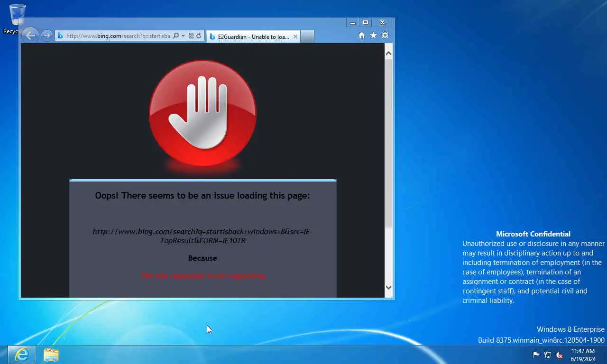Viewport: 607px width, 364px height.
Task: Open Internet Explorer from the taskbar
Action: click(22, 355)
